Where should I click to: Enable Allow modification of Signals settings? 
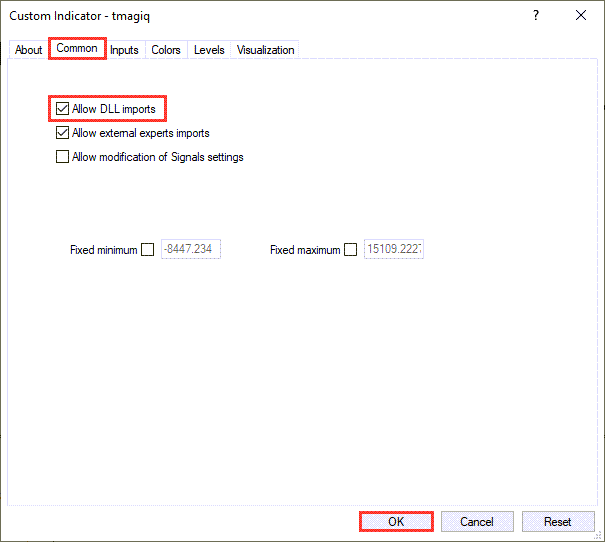point(62,157)
